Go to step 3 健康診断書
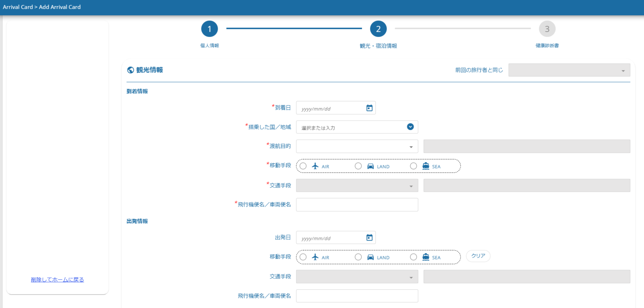 tap(547, 29)
